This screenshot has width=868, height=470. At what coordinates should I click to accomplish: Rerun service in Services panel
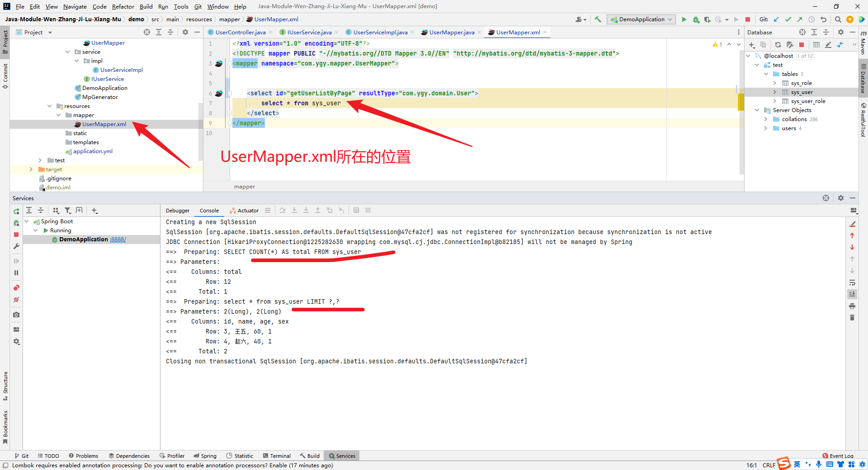16,211
